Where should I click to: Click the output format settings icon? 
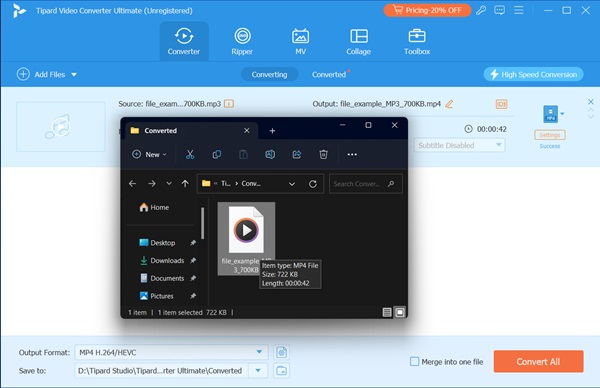(x=282, y=352)
